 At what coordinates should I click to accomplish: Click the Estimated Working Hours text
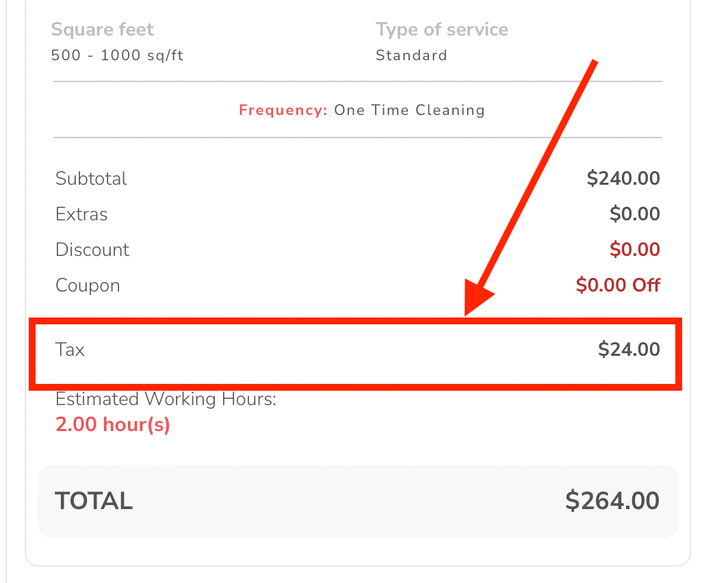coord(166,399)
